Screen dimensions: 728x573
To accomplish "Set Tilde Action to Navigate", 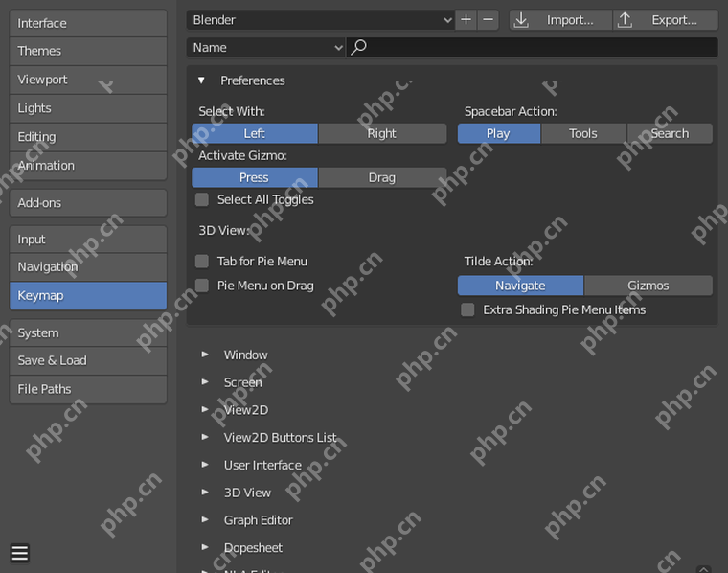I will 520,286.
